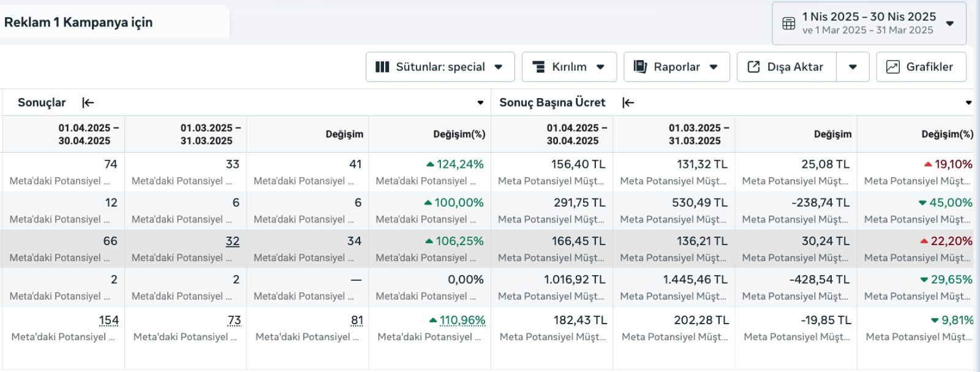This screenshot has width=980, height=372.
Task: Click the columns icon beside Sütunlar: special
Action: coord(382,67)
